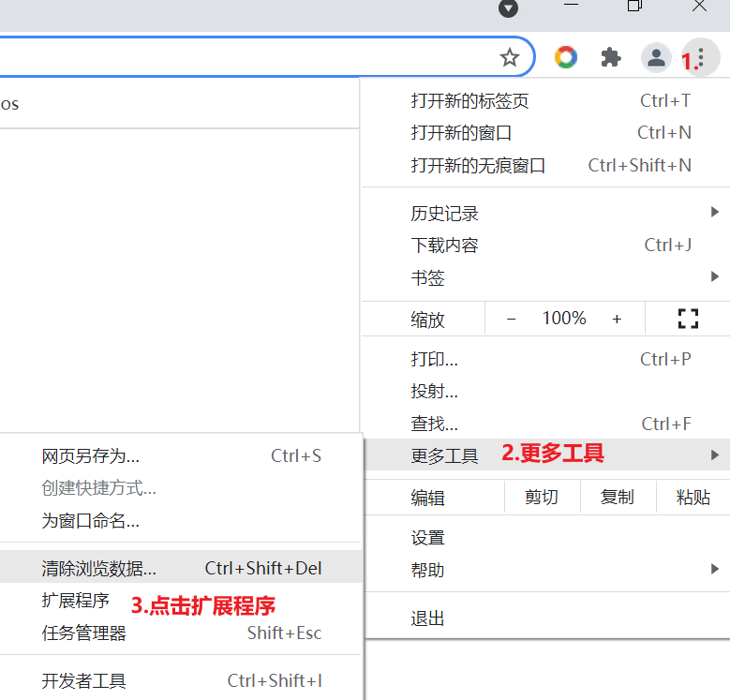Expand the 帮助 submenu

pos(545,570)
